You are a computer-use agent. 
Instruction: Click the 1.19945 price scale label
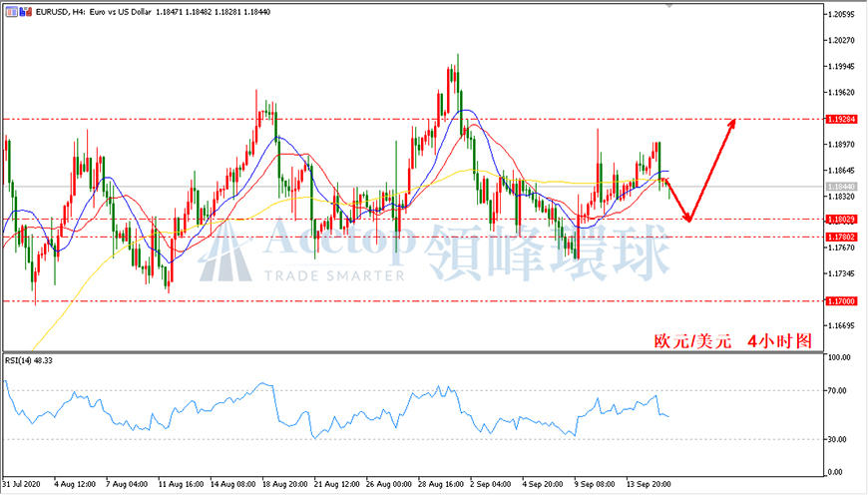click(842, 67)
